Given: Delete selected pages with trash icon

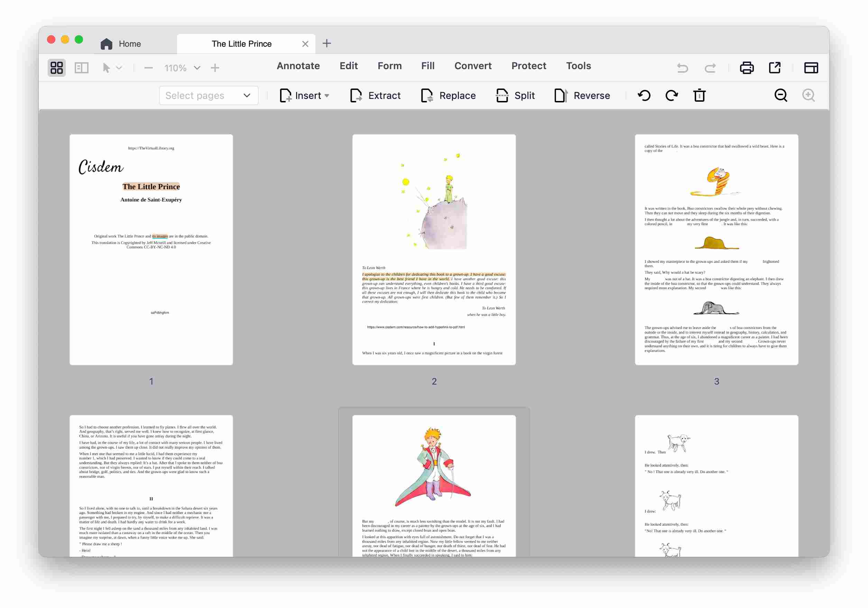Looking at the screenshot, I should tap(699, 95).
